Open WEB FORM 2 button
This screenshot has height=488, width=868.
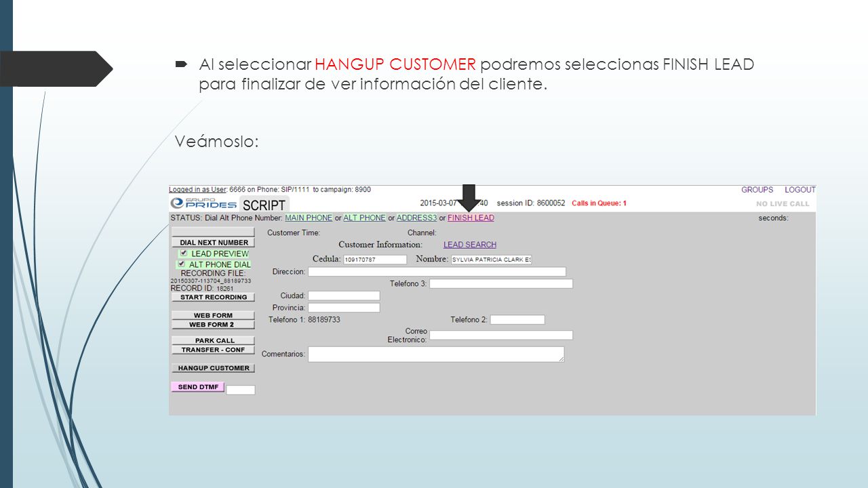[x=213, y=325]
